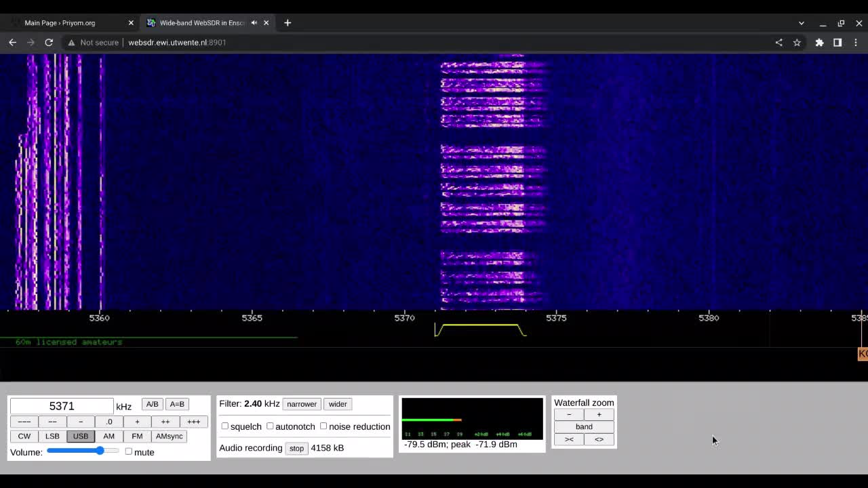This screenshot has width=868, height=488.
Task: Click the A/B VFO switch button
Action: 152,404
